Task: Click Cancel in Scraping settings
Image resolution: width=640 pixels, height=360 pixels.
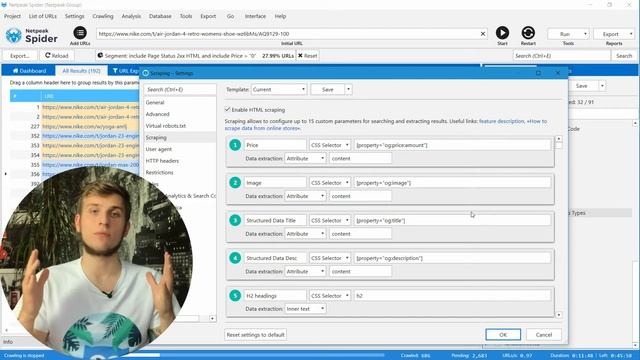Action: [x=544, y=335]
